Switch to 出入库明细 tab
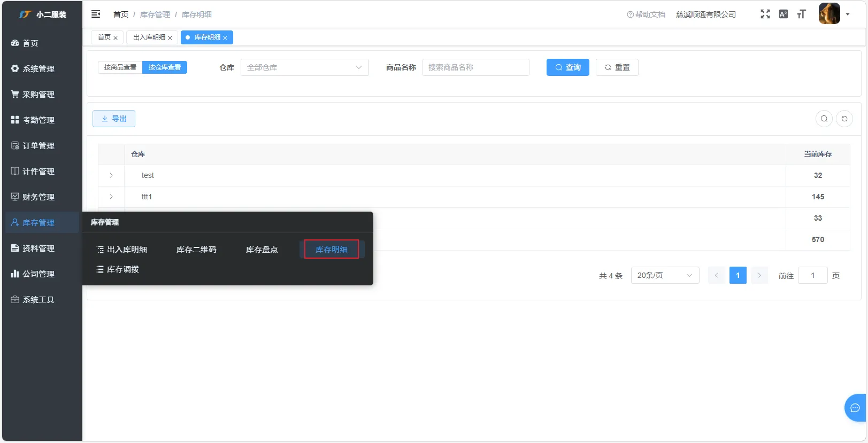The height and width of the screenshot is (443, 868). pyautogui.click(x=149, y=37)
